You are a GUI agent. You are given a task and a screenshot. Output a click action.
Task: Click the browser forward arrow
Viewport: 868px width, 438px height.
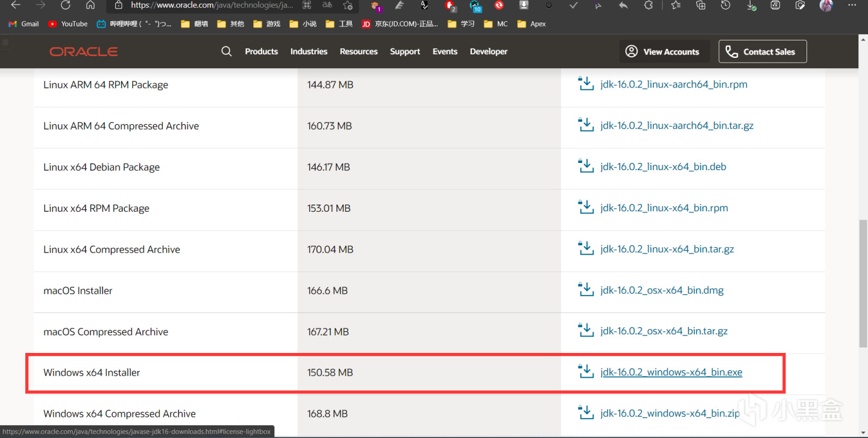tap(41, 5)
